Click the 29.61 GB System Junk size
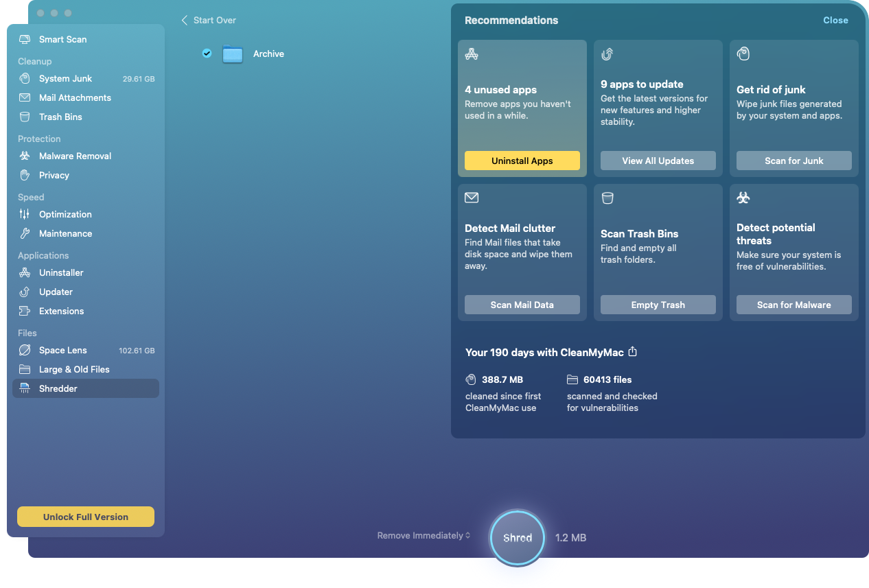 point(139,79)
